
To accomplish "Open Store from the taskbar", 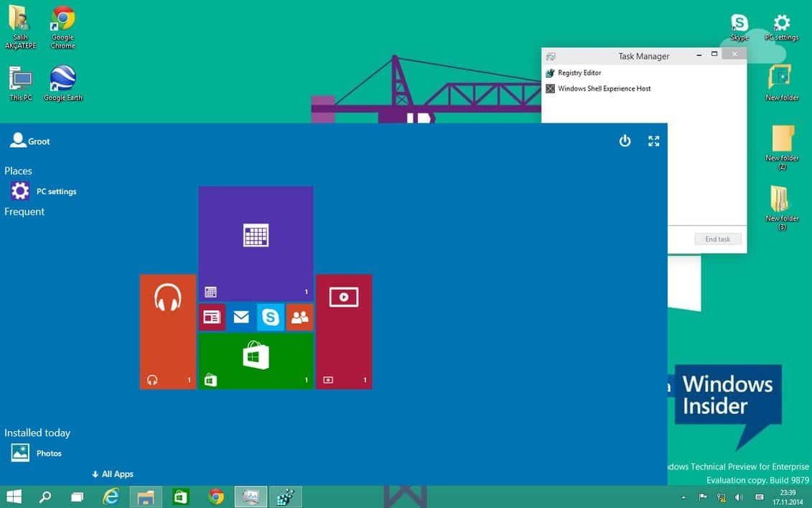I will (x=181, y=497).
